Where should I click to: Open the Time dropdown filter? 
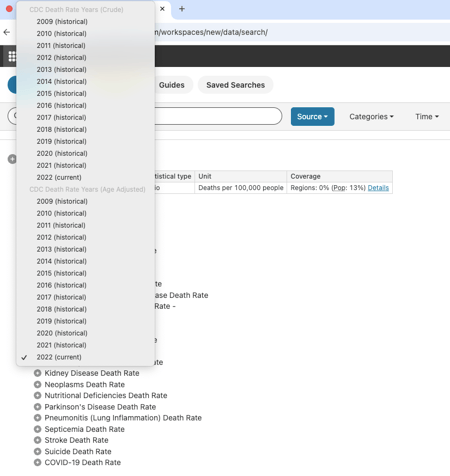tap(427, 117)
